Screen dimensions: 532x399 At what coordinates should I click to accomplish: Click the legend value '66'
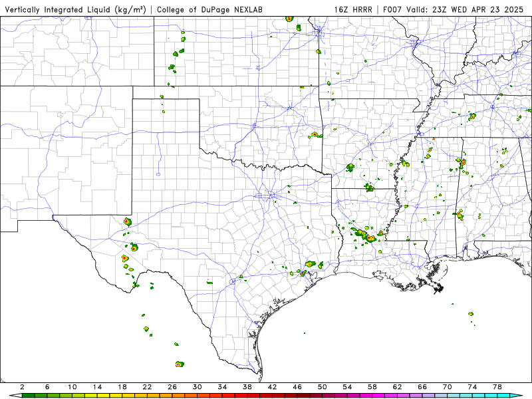(422, 387)
